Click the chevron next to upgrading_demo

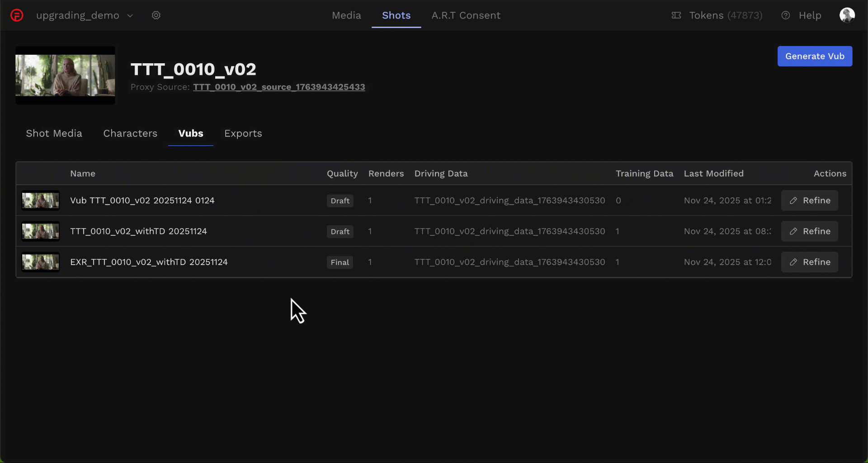130,15
